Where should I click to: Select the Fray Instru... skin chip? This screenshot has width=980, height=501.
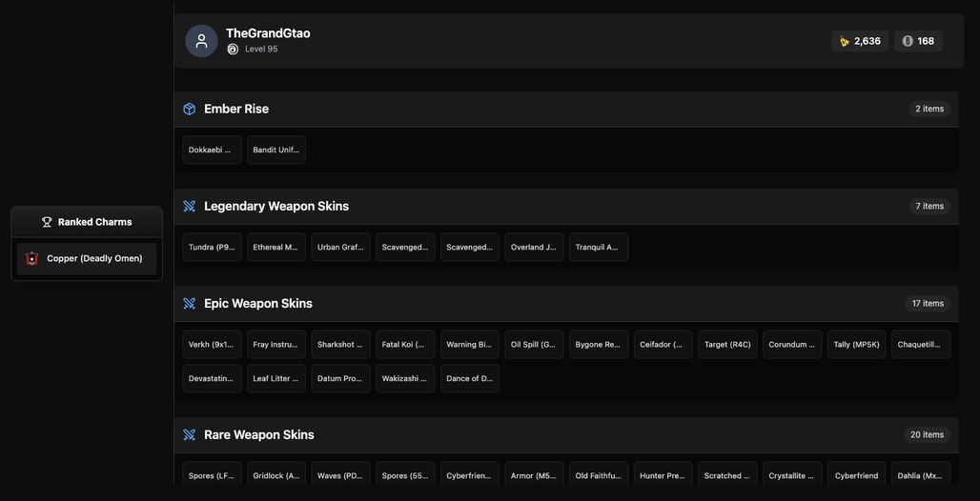(276, 344)
